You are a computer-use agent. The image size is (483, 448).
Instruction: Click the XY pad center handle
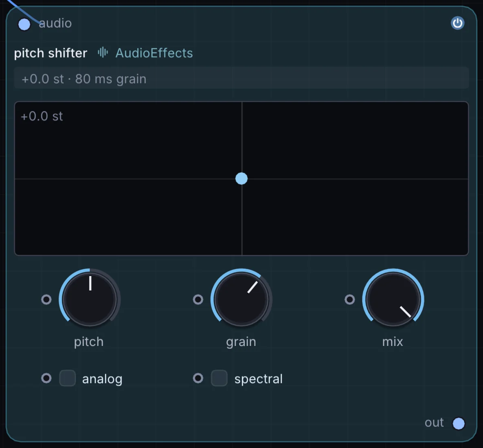coord(241,179)
